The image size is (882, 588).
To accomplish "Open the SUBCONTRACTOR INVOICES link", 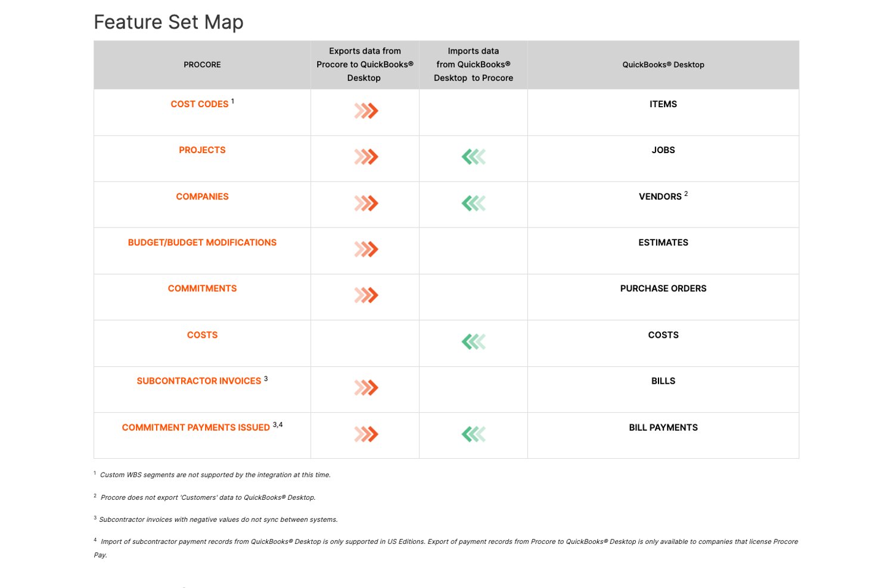I will 199,381.
